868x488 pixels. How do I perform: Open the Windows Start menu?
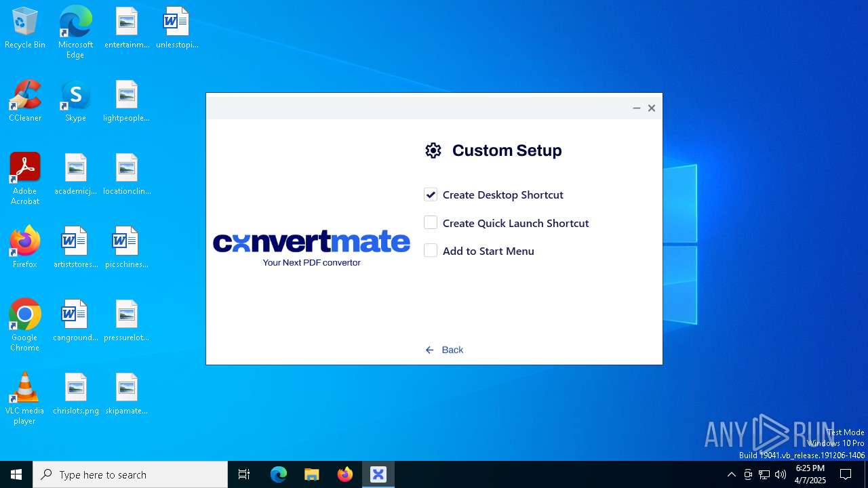point(16,474)
